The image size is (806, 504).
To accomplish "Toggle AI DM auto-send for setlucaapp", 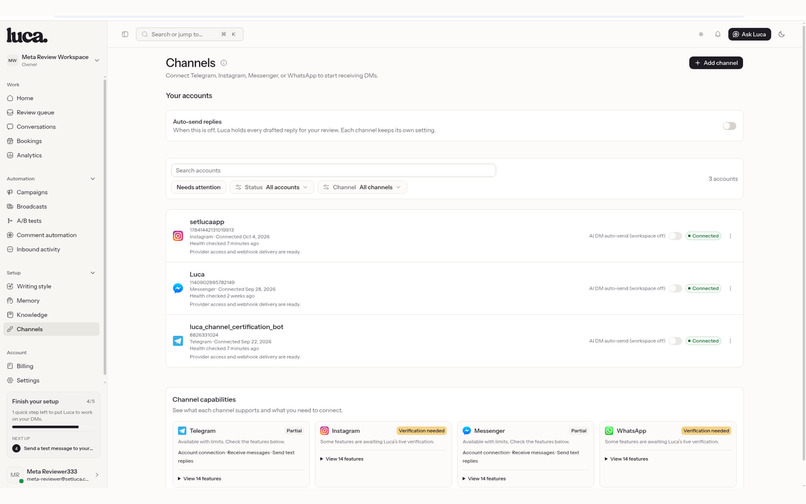I will pyautogui.click(x=675, y=236).
